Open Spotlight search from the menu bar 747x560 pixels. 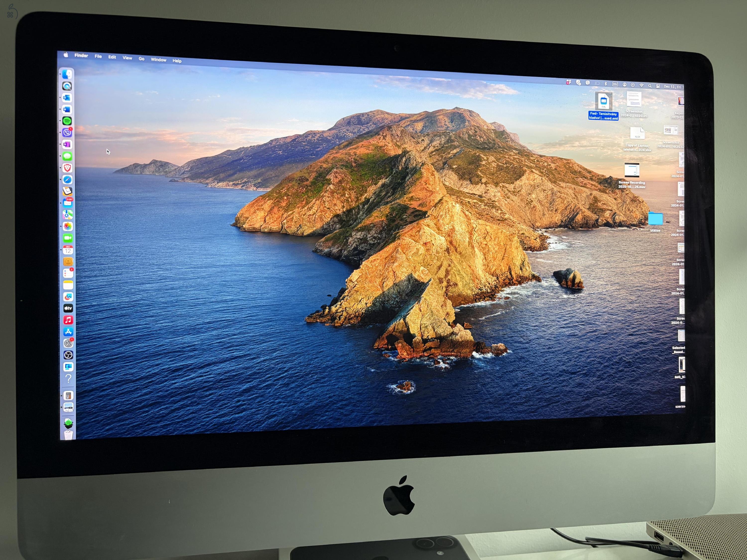coord(650,86)
